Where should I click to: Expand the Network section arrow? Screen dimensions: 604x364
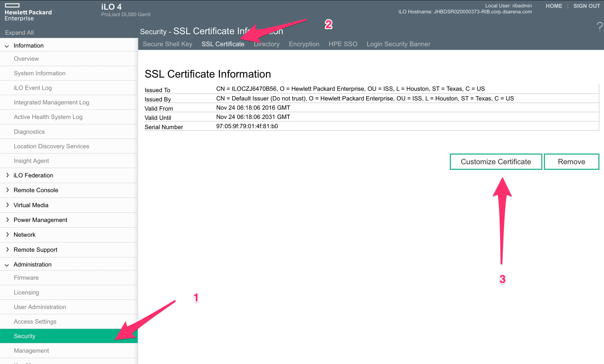click(x=7, y=234)
